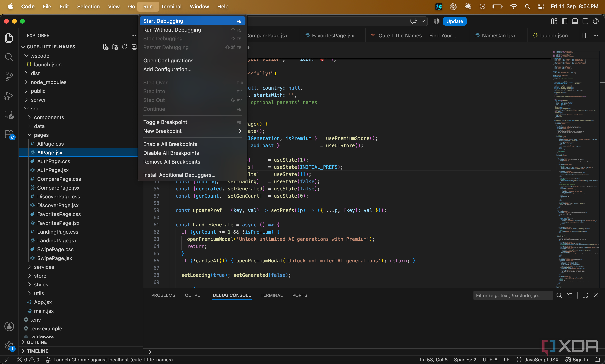
Task: Toggle Secondary Side Bar visibility
Action: click(585, 21)
